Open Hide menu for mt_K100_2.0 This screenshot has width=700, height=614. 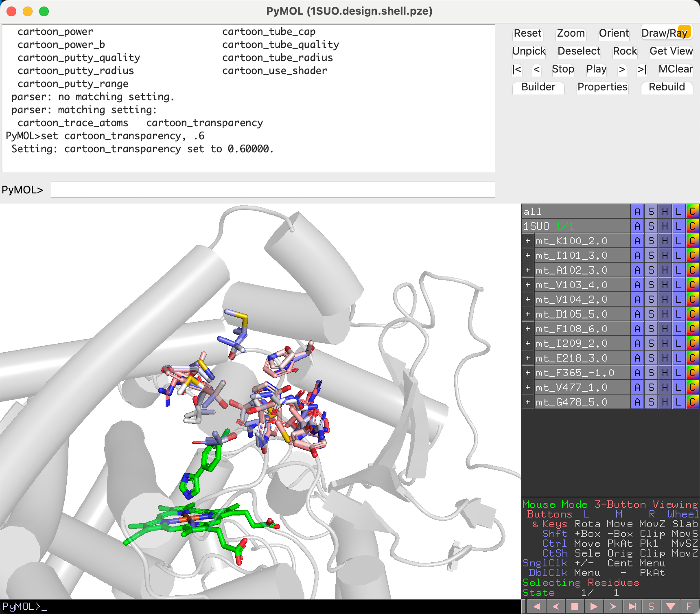tap(665, 241)
